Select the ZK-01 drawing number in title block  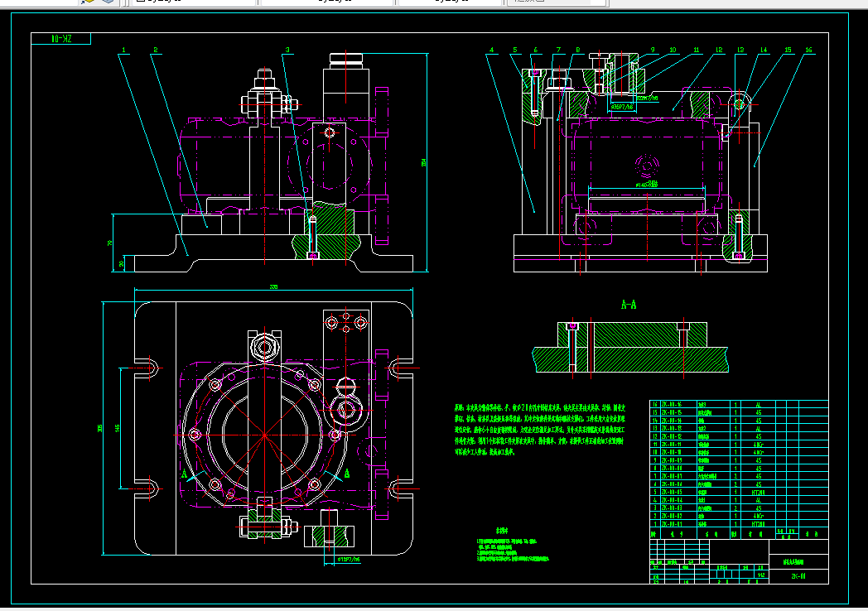(x=798, y=576)
